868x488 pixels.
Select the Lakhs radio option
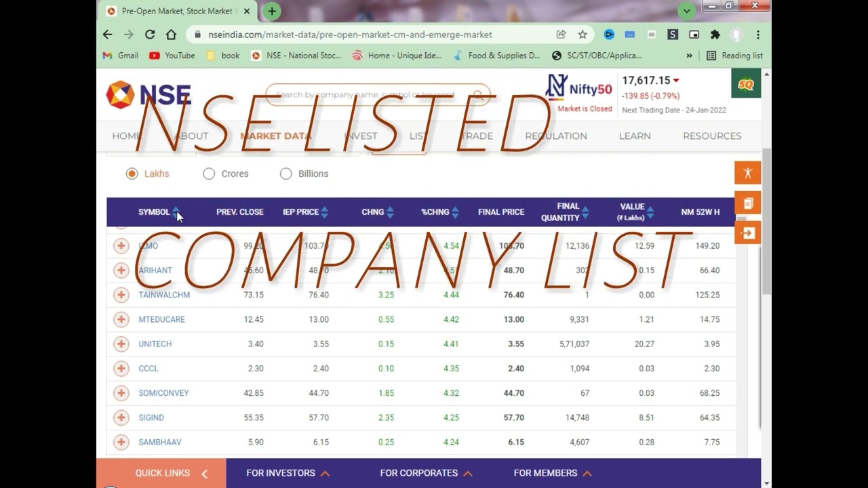point(132,174)
